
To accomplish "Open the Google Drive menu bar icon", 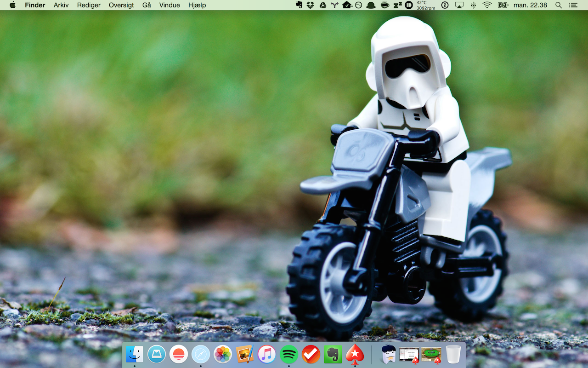I will (x=322, y=5).
